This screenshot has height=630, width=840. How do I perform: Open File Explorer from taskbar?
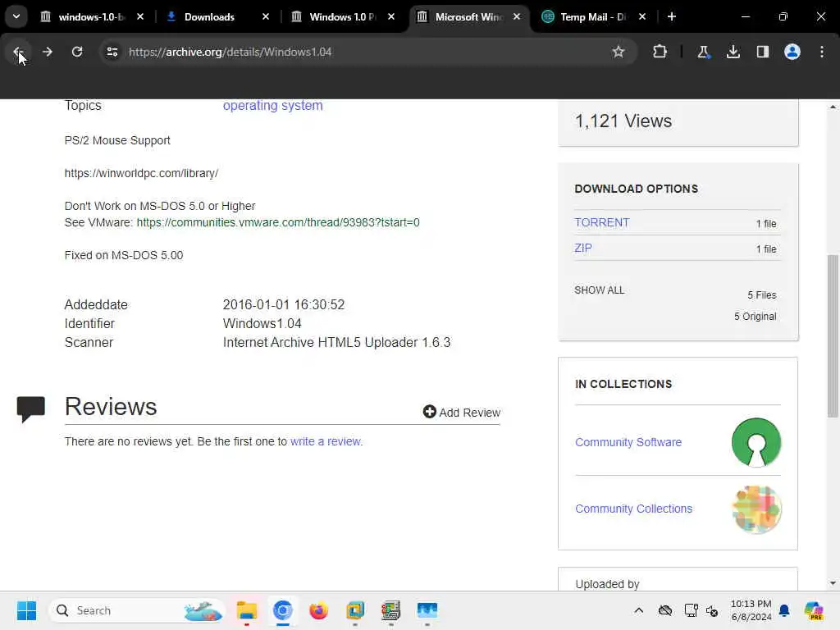click(x=247, y=610)
